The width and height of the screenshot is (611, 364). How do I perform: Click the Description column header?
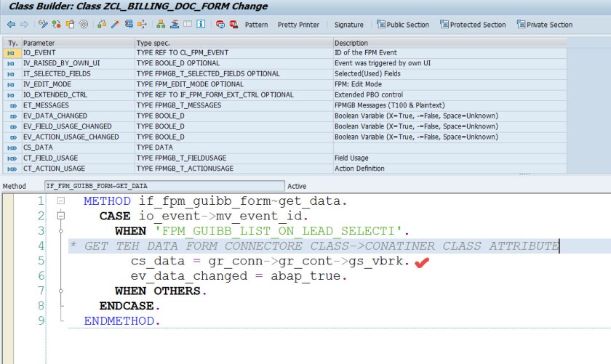tap(450, 43)
